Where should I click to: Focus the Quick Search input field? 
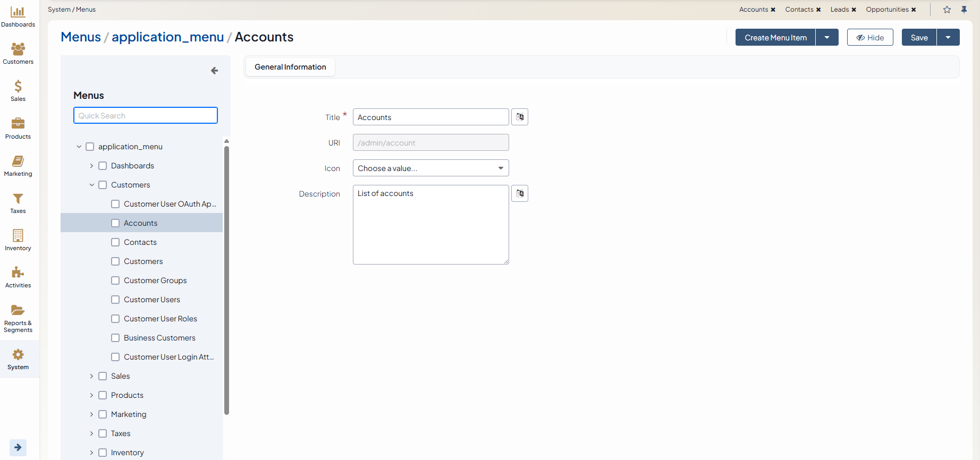point(146,115)
